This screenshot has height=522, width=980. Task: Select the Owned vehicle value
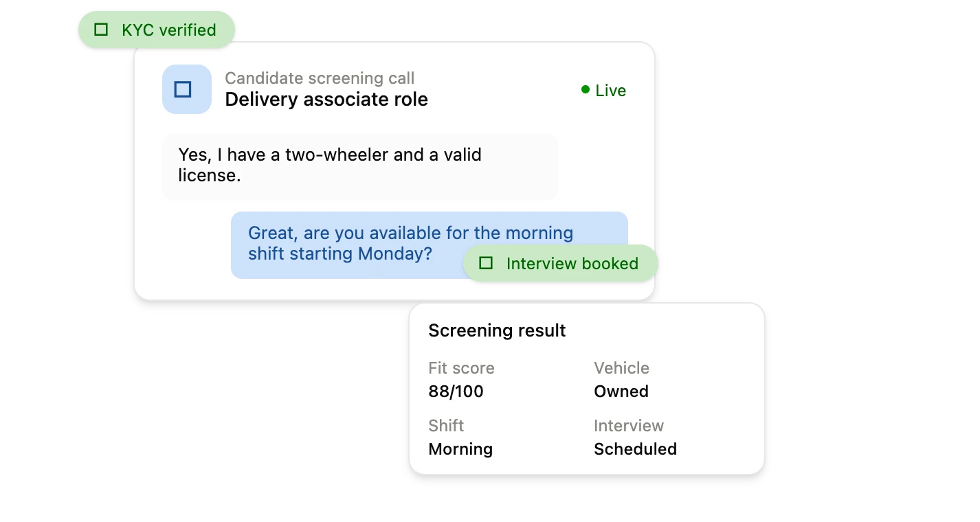[621, 391]
